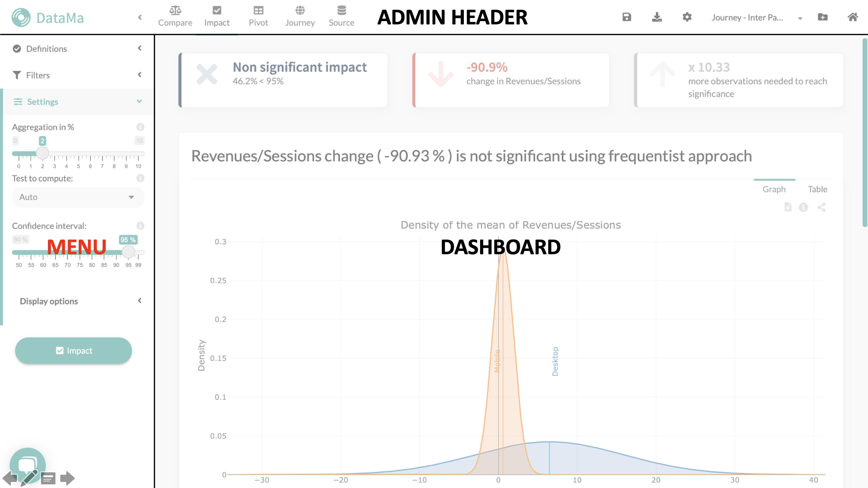Open the Pivot tool view

point(258,16)
